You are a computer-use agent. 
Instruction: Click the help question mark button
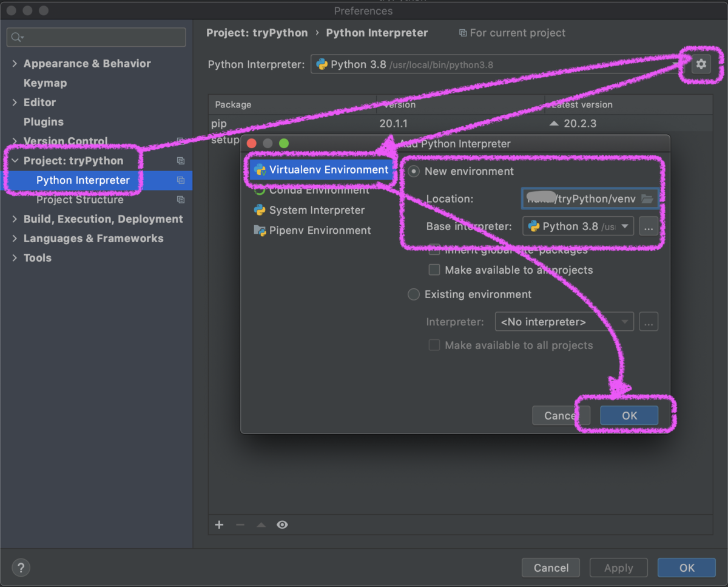point(21,568)
